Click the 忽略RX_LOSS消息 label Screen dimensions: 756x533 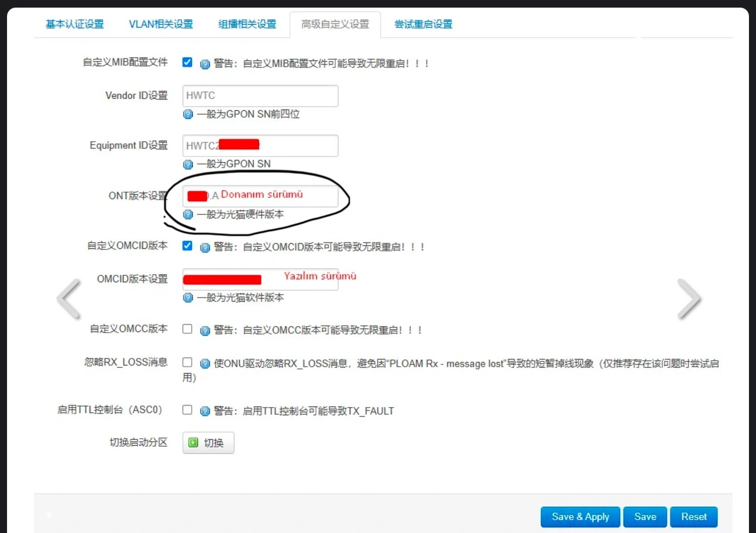[x=126, y=362]
